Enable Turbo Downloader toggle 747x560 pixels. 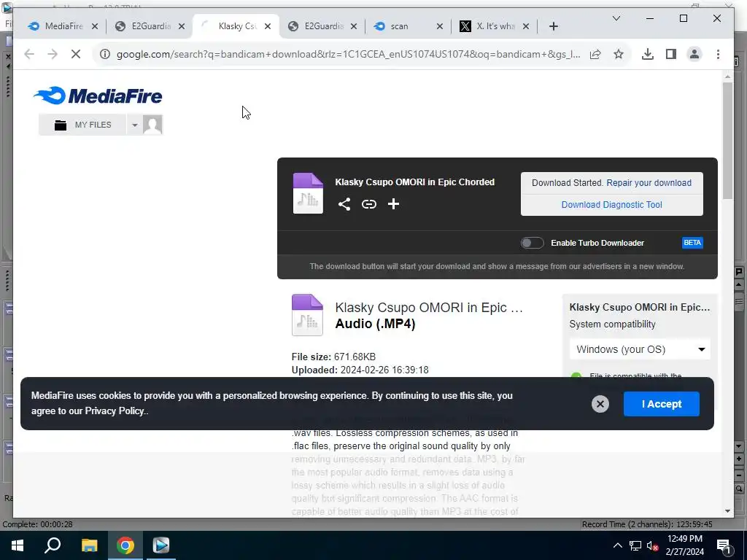coord(532,243)
